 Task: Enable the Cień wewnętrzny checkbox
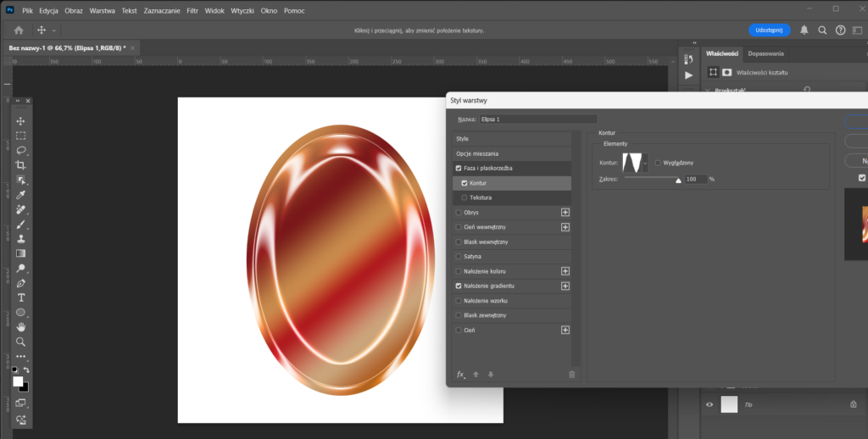[x=459, y=227]
